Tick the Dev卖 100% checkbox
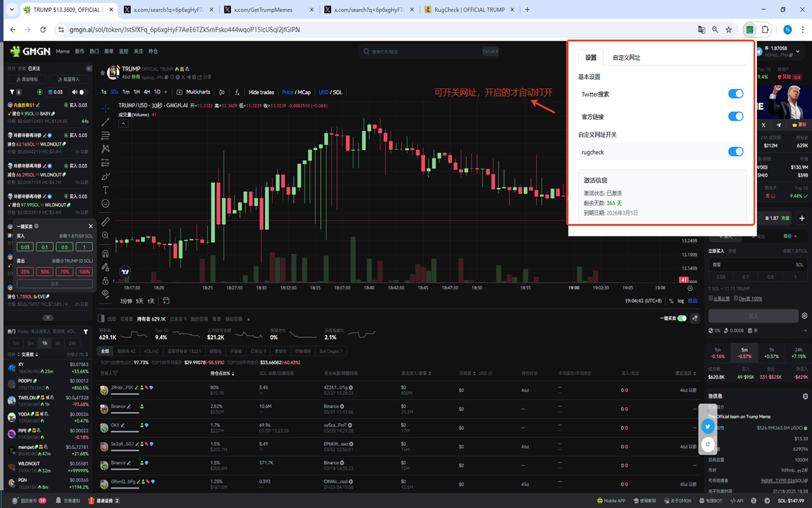 click(x=736, y=298)
